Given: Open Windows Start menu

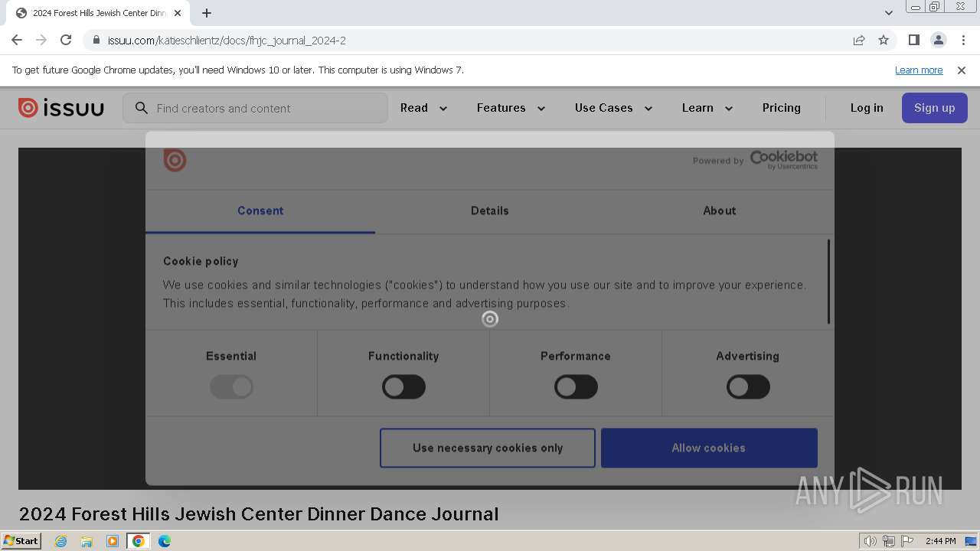Looking at the screenshot, I should (x=21, y=540).
